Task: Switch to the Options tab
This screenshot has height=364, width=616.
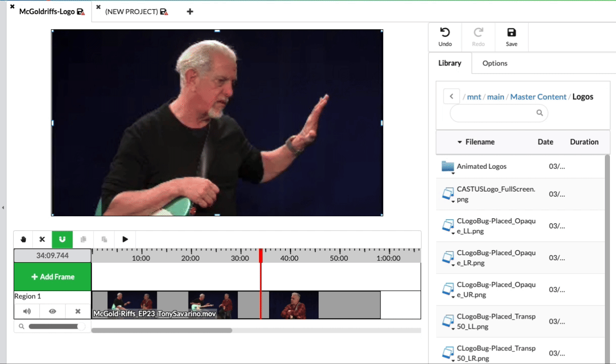Action: [x=495, y=63]
